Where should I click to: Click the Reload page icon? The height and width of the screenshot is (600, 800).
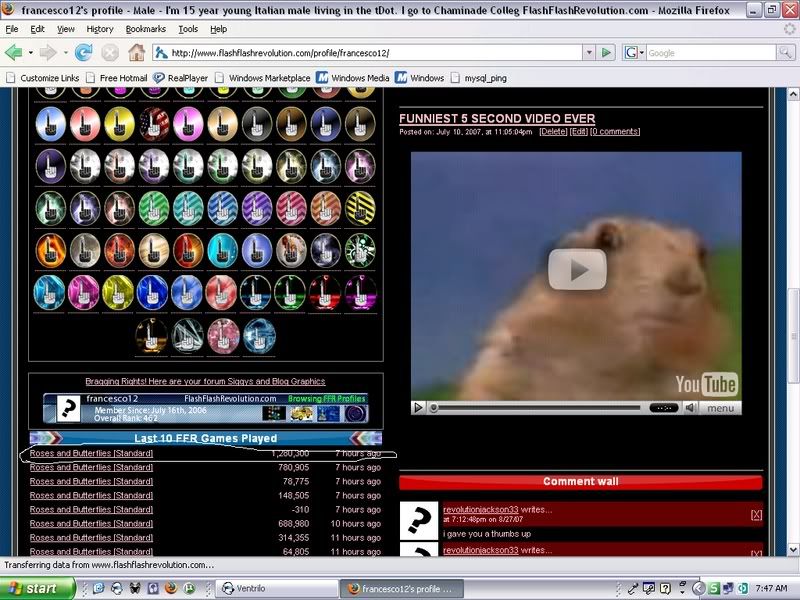point(83,52)
